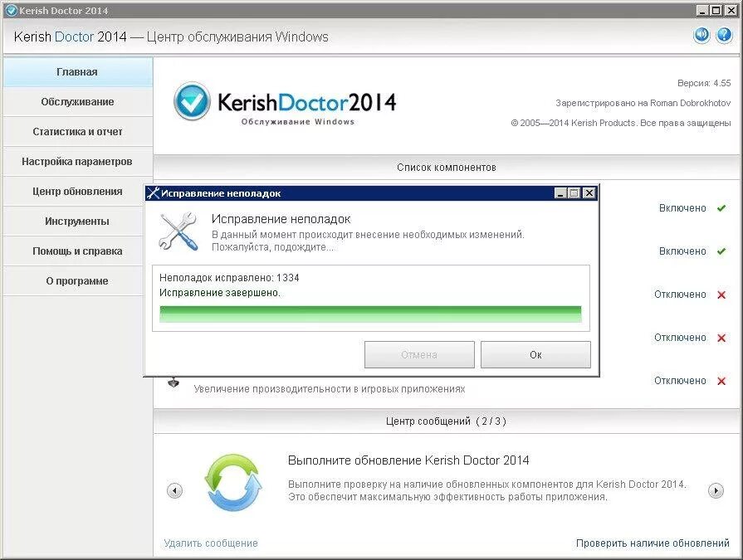743x560 pixels.
Task: Click Ок in the fix dialog
Action: (x=535, y=354)
